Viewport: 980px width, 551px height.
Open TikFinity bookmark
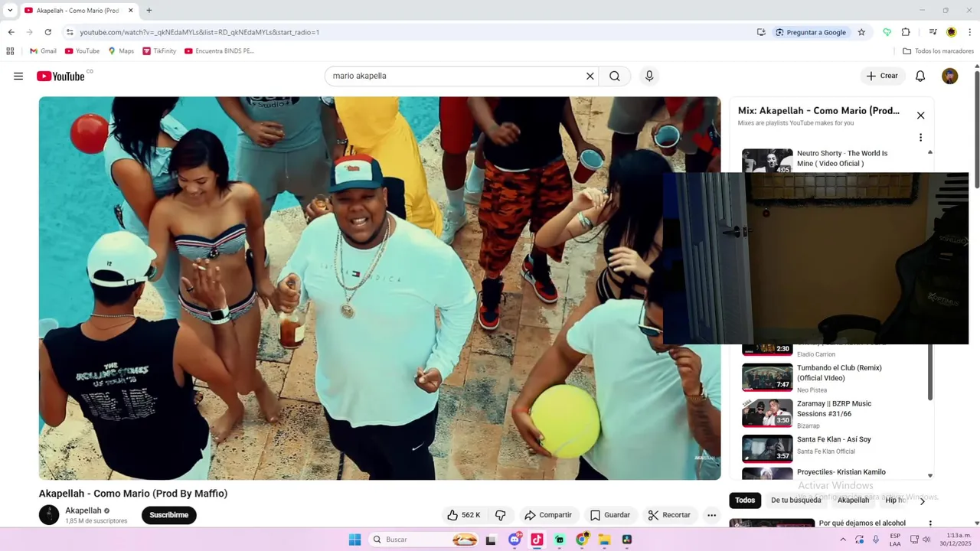tap(159, 51)
